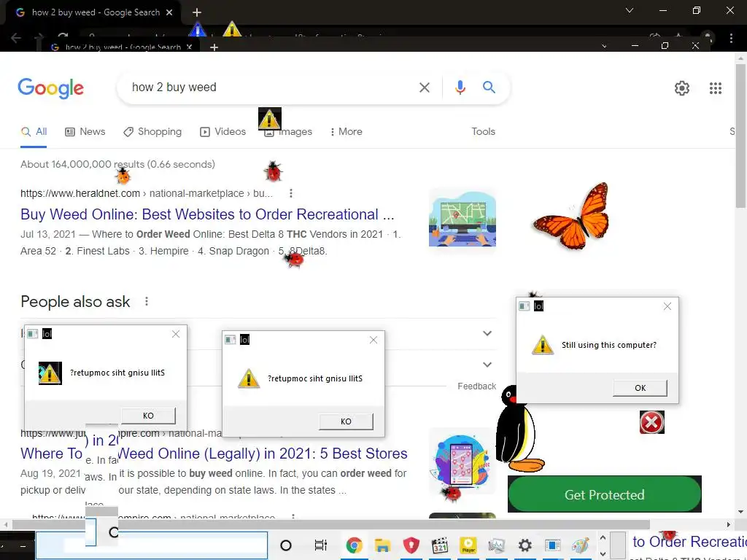Open the Google apps grid
Screen dimensions: 747x560
(x=715, y=88)
